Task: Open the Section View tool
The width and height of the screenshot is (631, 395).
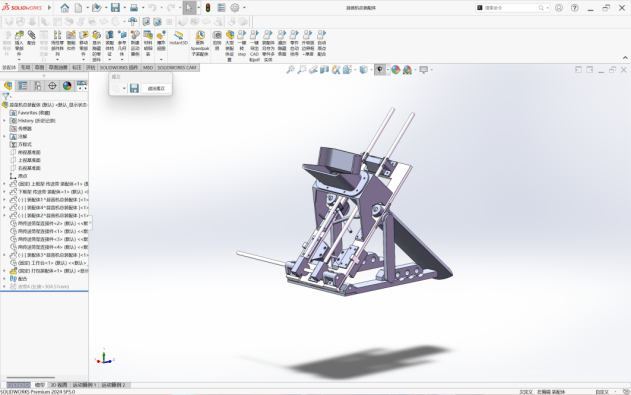Action: pyautogui.click(x=324, y=70)
